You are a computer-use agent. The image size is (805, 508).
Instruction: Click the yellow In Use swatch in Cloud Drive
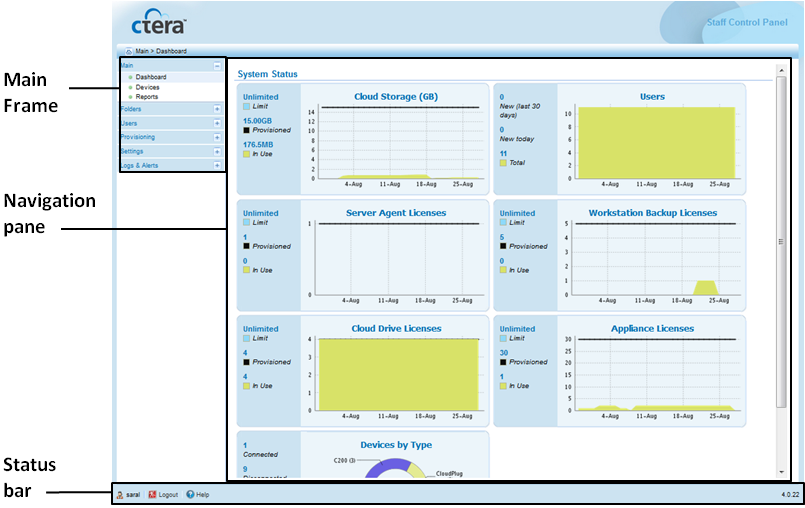(x=246, y=386)
